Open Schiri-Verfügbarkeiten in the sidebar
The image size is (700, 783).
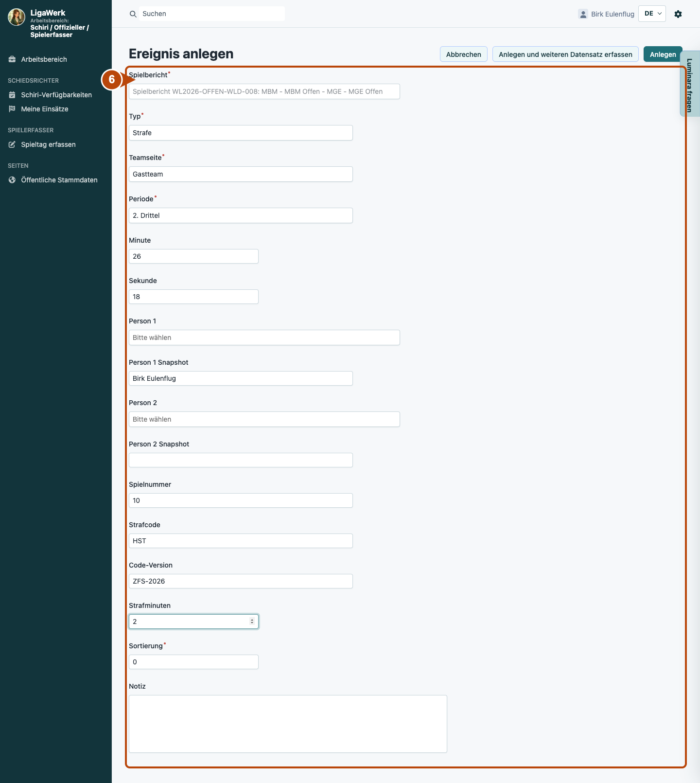[56, 95]
